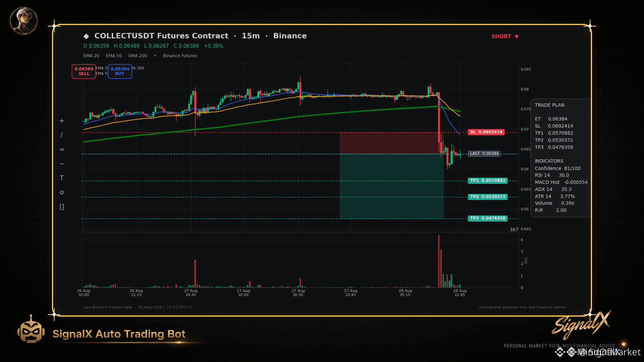Click the 15m timeframe label
The image size is (644, 362).
click(251, 36)
